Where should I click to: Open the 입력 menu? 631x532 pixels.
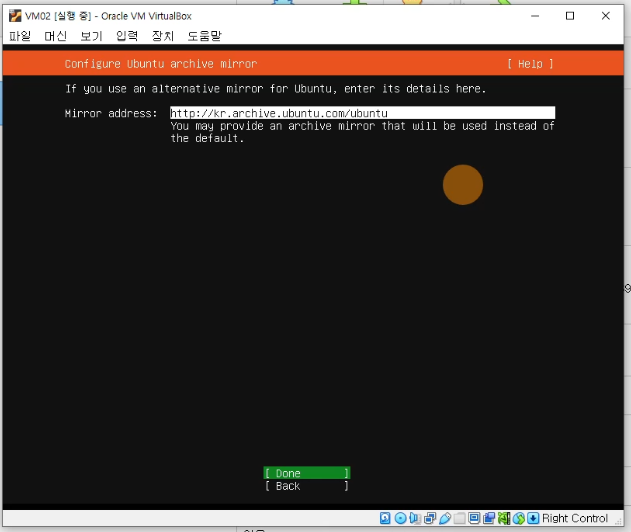tap(127, 36)
